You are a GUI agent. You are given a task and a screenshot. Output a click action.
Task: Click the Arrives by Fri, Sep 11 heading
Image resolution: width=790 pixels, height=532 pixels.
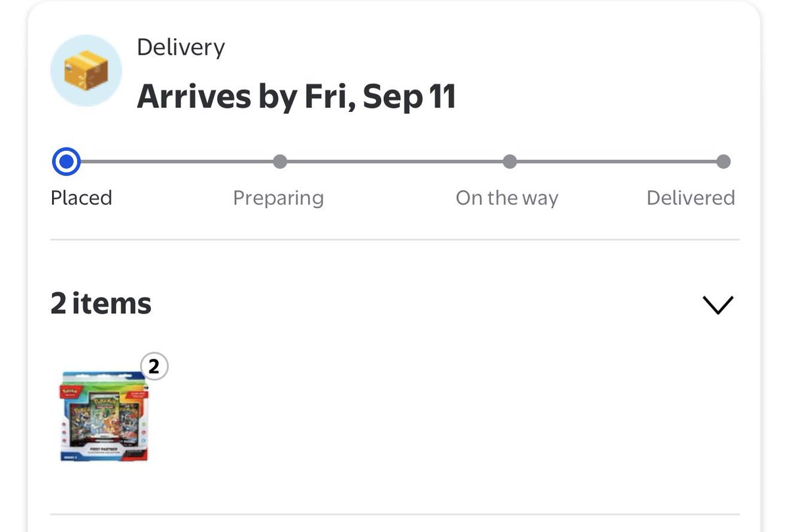pyautogui.click(x=296, y=97)
